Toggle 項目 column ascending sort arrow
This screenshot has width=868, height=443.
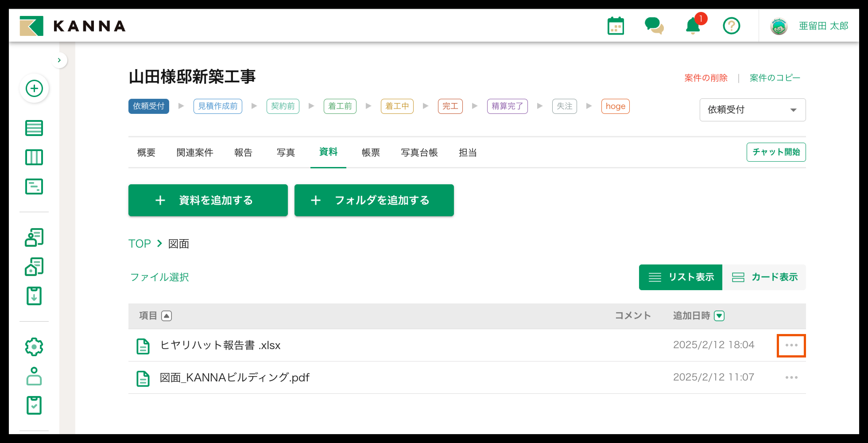click(x=167, y=316)
